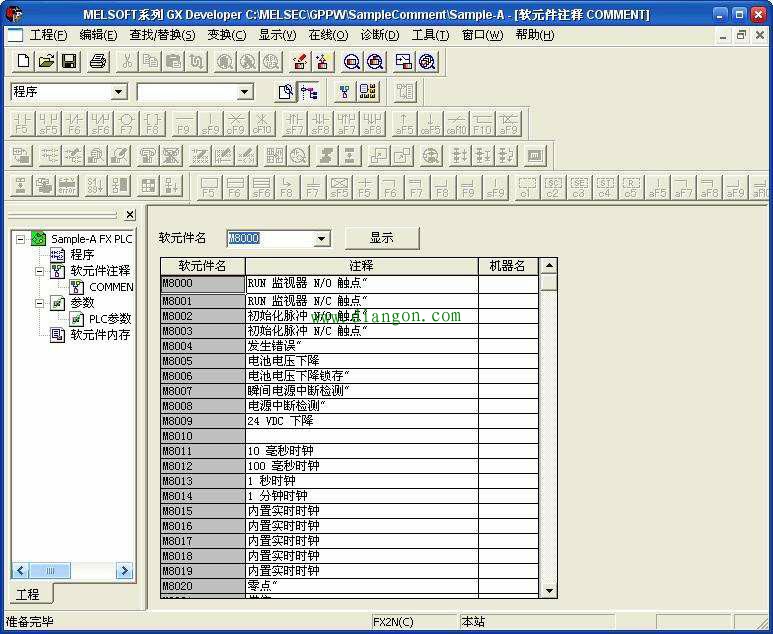This screenshot has width=773, height=634.
Task: Click the Monitor write mode icon
Action: [x=375, y=62]
